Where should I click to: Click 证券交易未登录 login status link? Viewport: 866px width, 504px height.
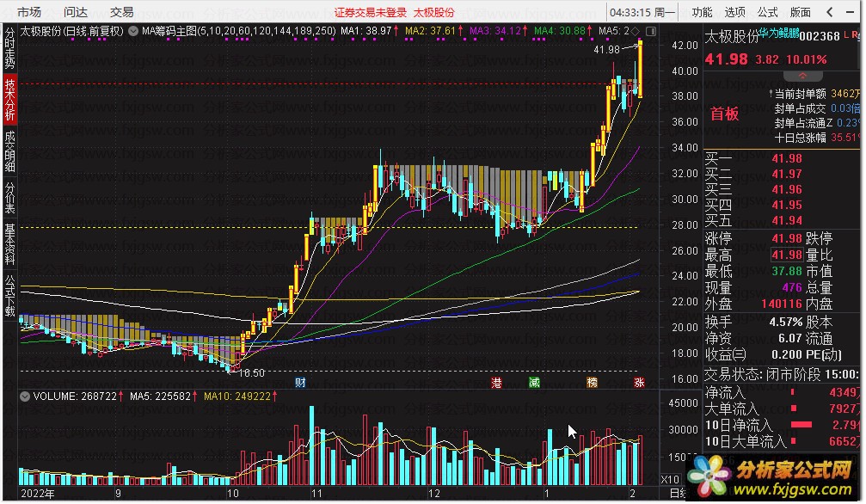point(370,12)
